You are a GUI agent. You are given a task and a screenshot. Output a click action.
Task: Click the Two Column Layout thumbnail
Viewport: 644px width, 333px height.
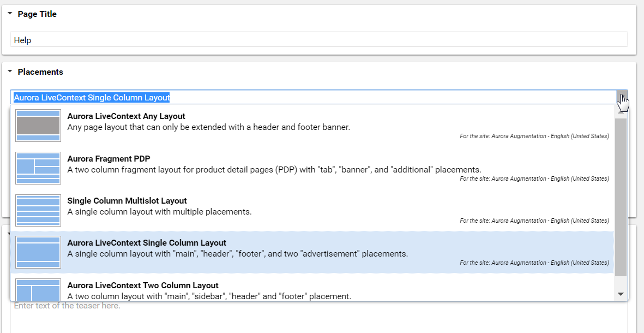[x=38, y=289]
